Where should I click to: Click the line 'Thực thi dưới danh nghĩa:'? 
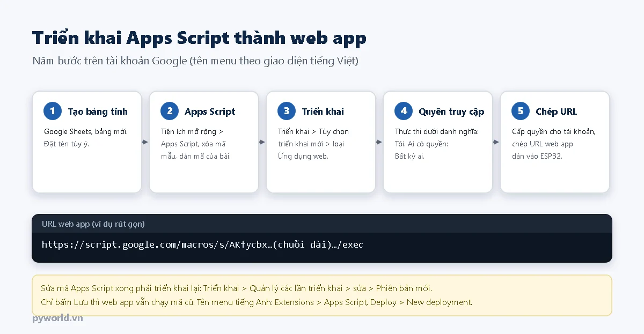pyautogui.click(x=437, y=131)
